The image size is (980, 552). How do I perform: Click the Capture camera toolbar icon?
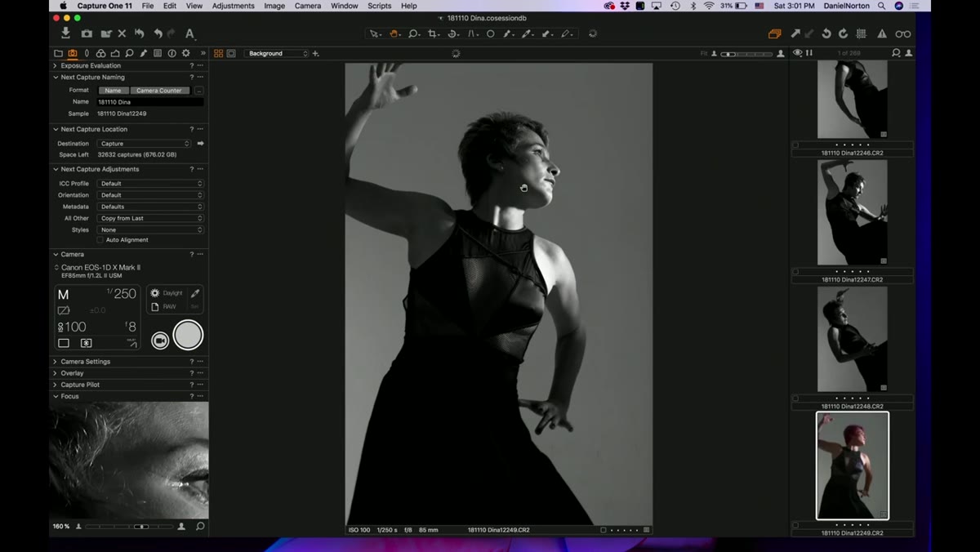point(87,33)
